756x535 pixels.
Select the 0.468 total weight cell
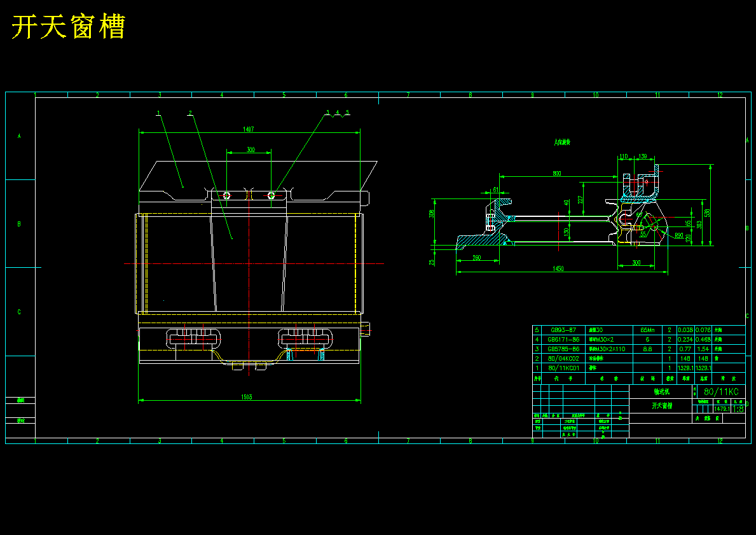coord(703,340)
